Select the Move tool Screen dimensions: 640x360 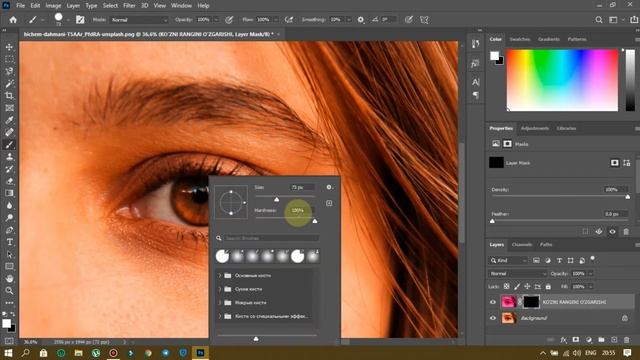click(x=9, y=47)
